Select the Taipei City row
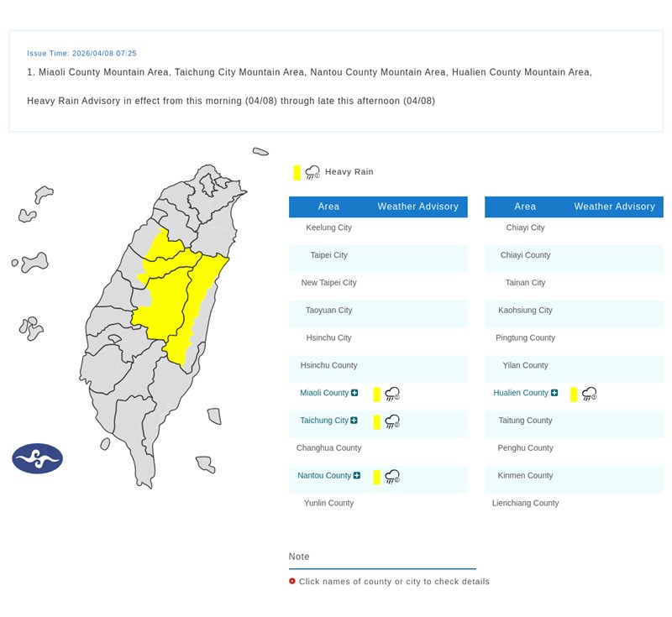The height and width of the screenshot is (617, 672). click(328, 255)
